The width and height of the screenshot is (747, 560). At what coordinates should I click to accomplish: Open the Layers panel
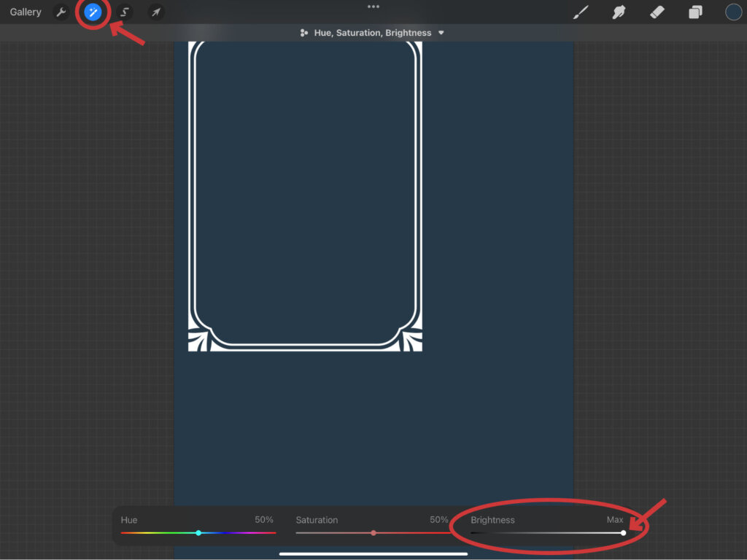pyautogui.click(x=695, y=12)
